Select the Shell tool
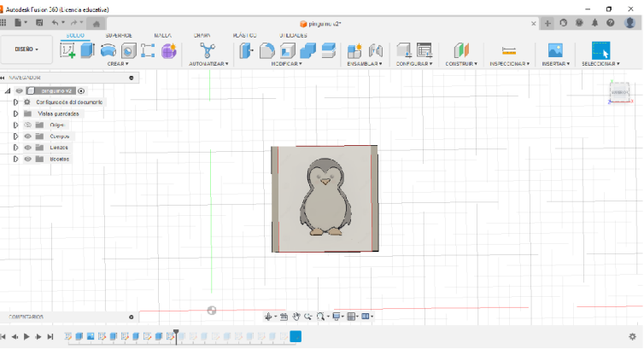 click(x=288, y=50)
